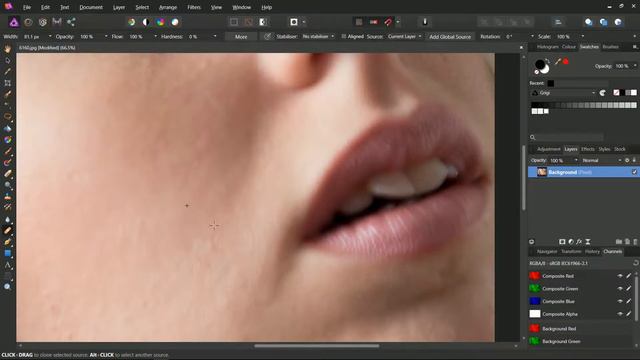Hide the Composite Alpha channel eye
640x360 pixels.
620,314
